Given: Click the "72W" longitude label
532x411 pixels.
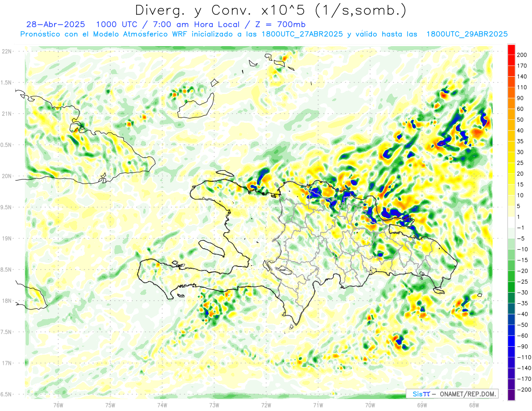Looking at the screenshot, I should pyautogui.click(x=266, y=404).
